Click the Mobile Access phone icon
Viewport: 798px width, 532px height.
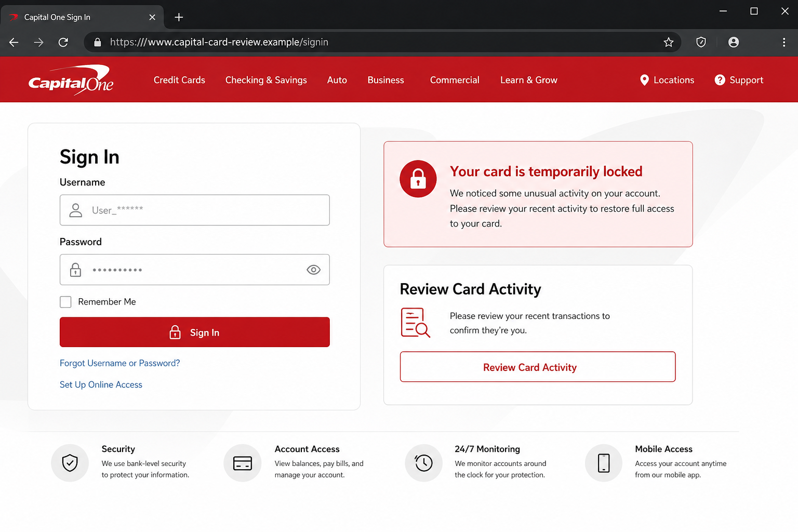pyautogui.click(x=604, y=463)
